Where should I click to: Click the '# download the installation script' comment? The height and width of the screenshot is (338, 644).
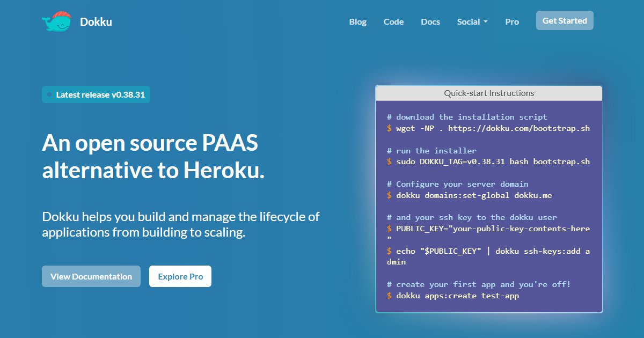[x=467, y=117]
